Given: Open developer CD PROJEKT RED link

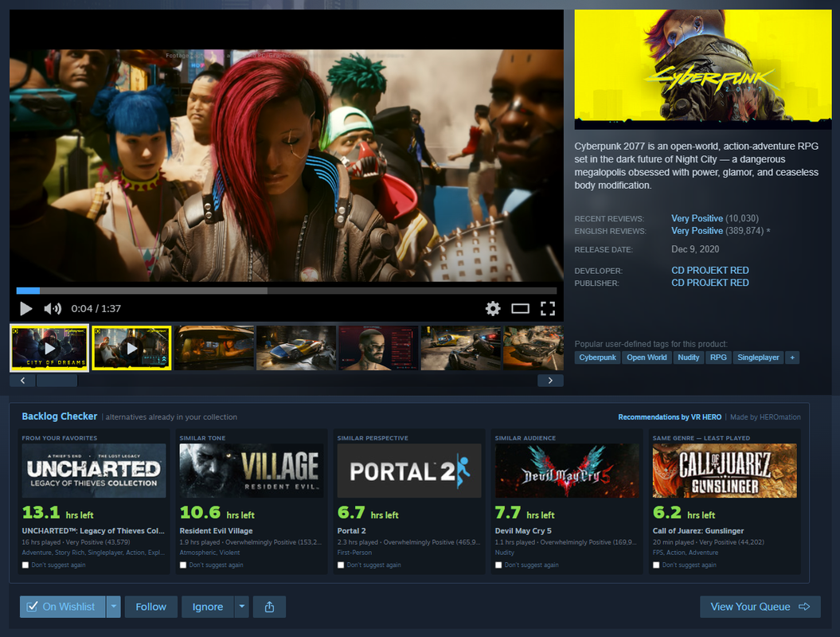Looking at the screenshot, I should 710,271.
